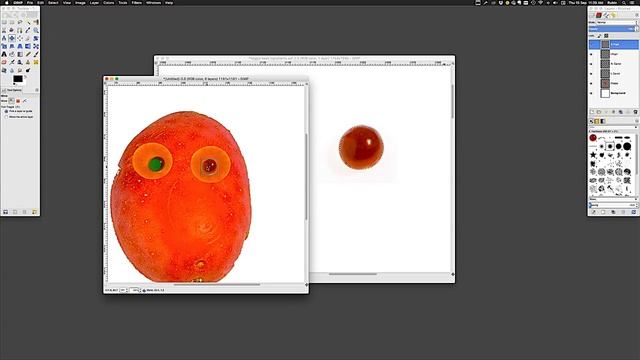
Task: Select the Bucket Fill tool
Action: pos(12,54)
